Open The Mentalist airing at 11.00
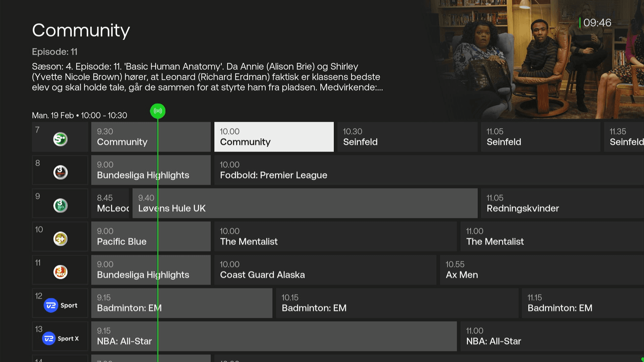Screen dimensions: 644x362 (550, 236)
